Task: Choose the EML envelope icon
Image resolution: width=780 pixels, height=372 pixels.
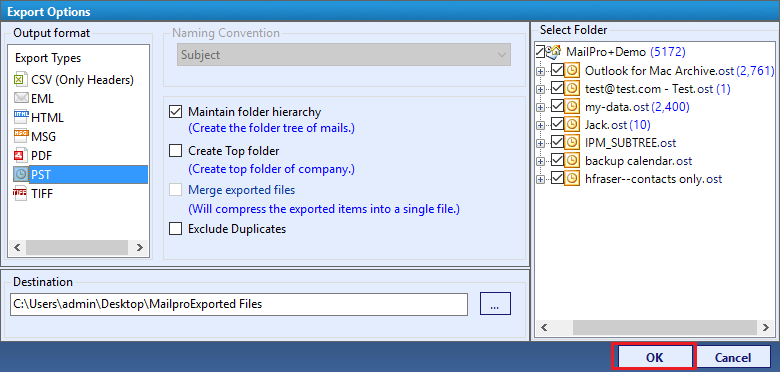Action: pyautogui.click(x=21, y=98)
